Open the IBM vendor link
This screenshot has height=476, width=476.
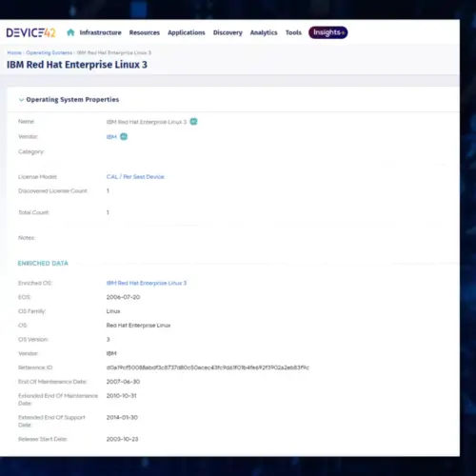pyautogui.click(x=111, y=137)
